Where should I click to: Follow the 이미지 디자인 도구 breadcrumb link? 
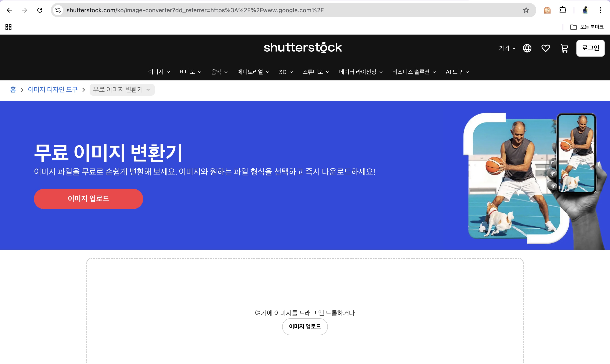53,90
